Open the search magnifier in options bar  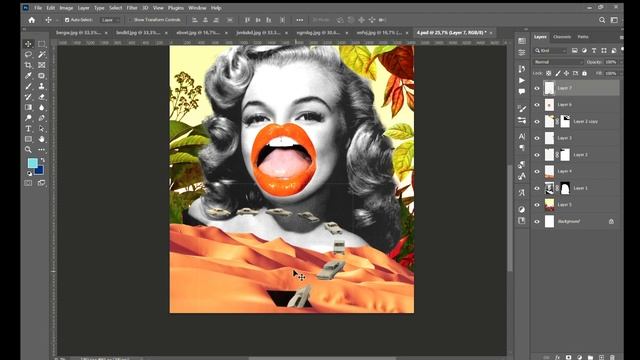tap(602, 20)
